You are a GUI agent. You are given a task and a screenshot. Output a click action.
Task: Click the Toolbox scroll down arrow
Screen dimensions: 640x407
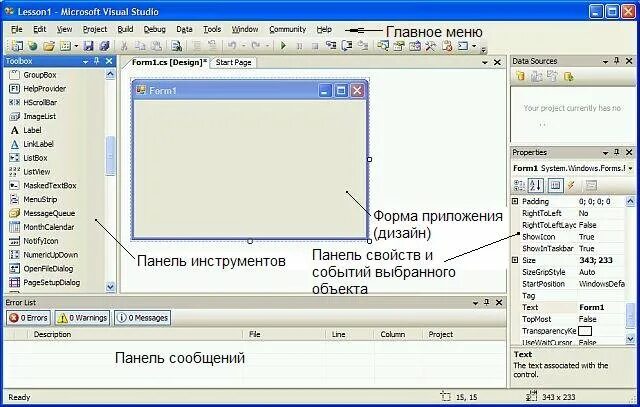[x=110, y=287]
